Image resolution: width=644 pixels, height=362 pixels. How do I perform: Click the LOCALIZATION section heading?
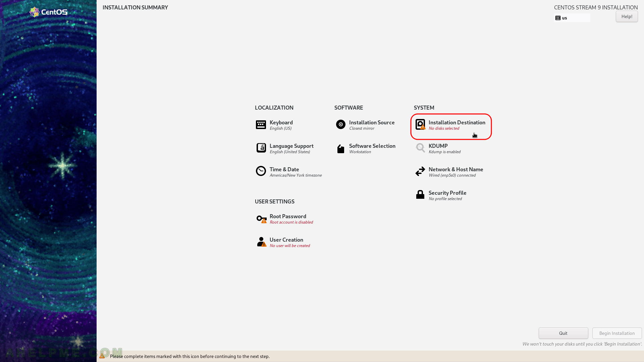tap(274, 108)
